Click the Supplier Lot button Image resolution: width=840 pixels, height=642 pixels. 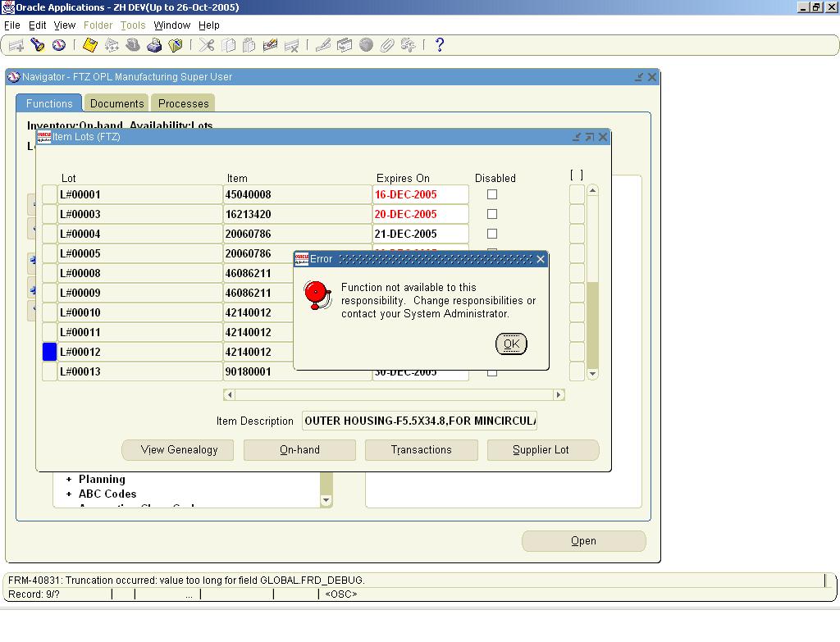pos(543,450)
